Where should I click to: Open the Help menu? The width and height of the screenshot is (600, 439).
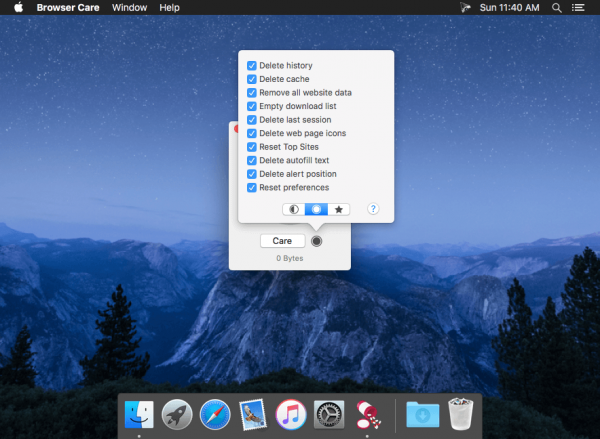169,8
